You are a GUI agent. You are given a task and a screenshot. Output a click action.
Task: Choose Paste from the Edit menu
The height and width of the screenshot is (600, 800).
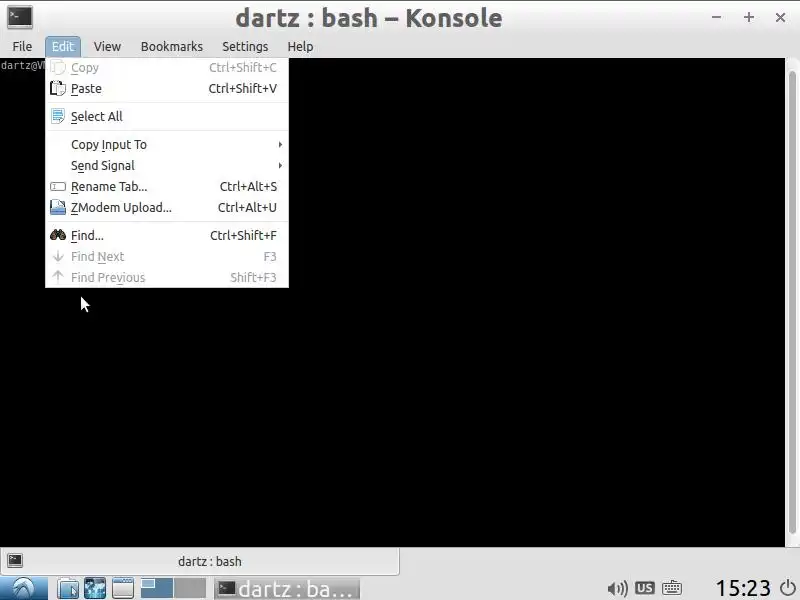tap(167, 88)
